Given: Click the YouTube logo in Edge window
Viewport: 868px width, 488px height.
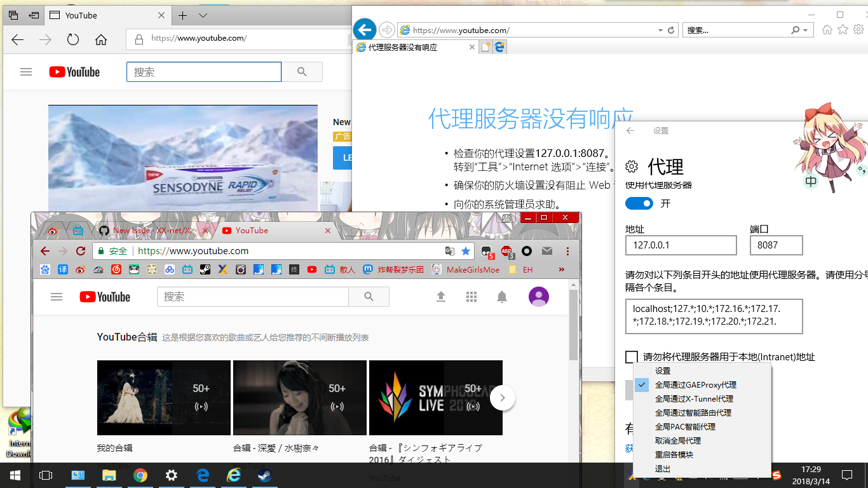Looking at the screenshot, I should [74, 72].
